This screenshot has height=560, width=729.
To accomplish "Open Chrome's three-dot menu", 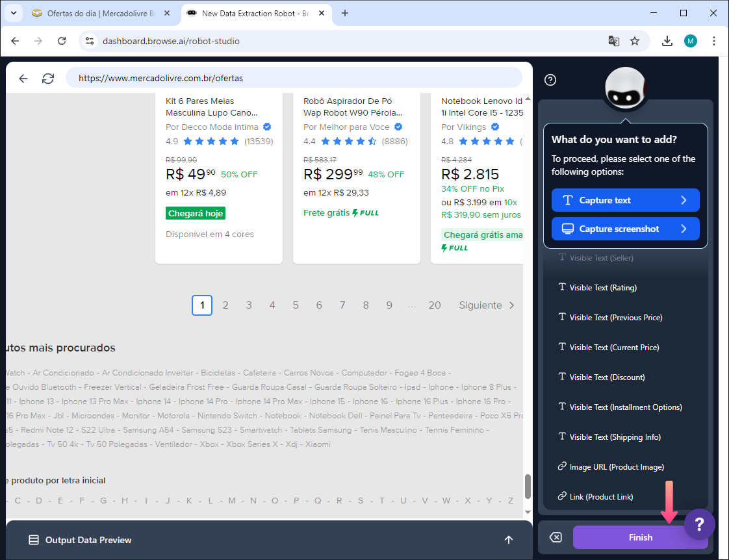I will pos(714,41).
